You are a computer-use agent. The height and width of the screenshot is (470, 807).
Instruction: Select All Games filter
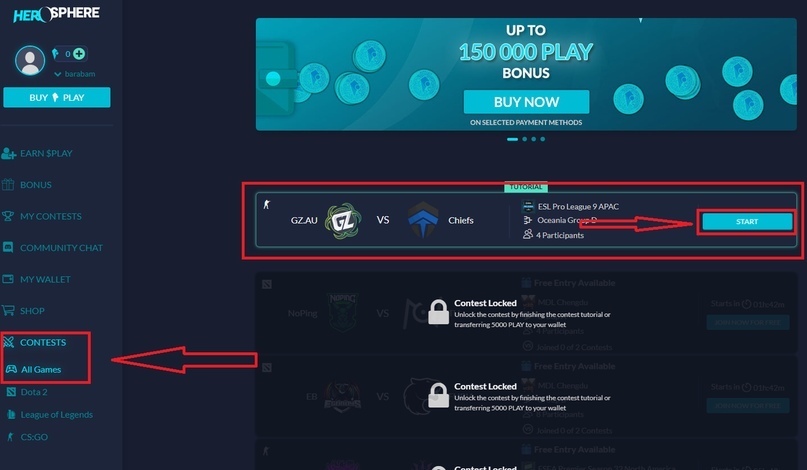click(41, 370)
